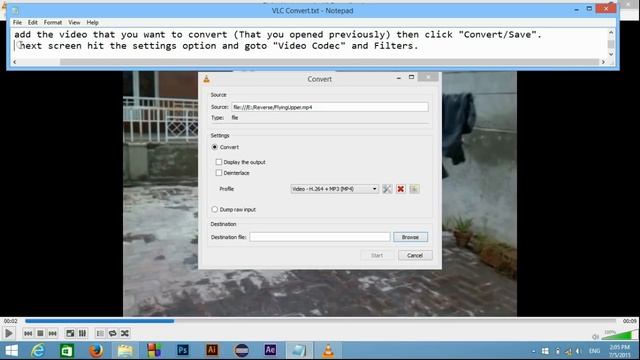The image size is (640, 360).
Task: Show hidden tray icons arrow
Action: 533,351
